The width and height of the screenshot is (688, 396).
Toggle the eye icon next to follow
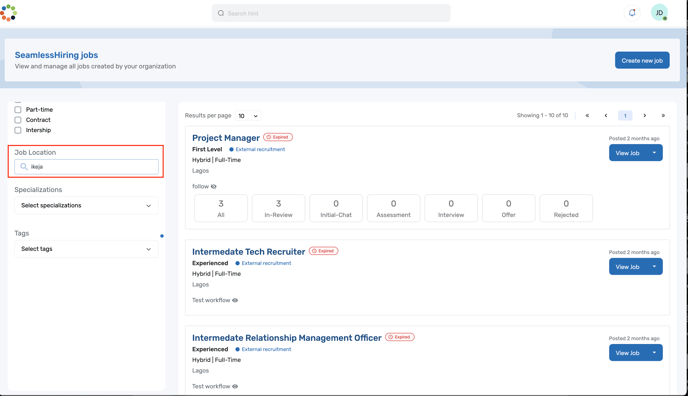(214, 186)
